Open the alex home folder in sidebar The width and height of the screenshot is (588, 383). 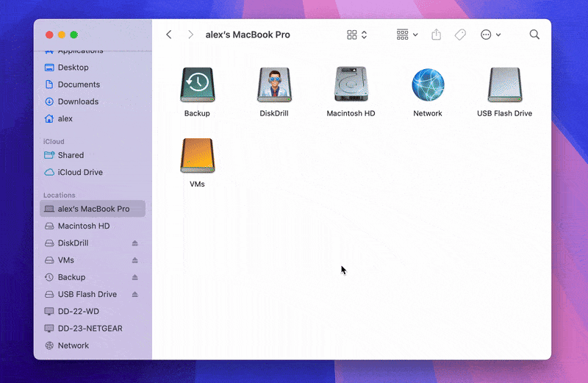point(93,118)
